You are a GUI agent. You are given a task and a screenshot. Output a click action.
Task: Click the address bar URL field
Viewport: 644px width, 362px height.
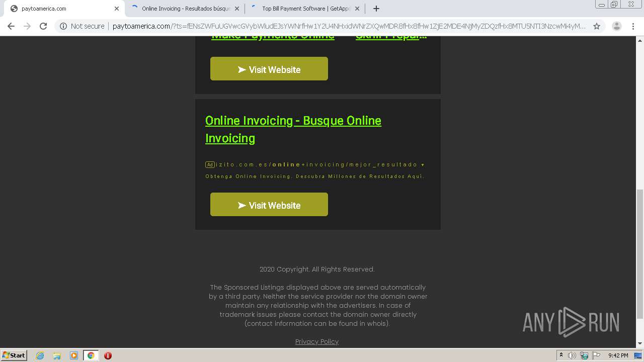(x=349, y=26)
